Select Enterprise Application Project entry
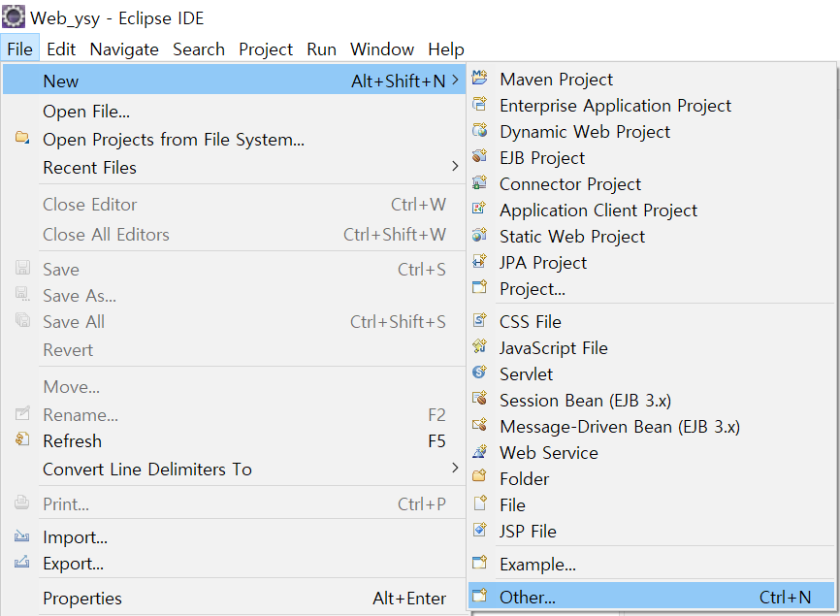Viewport: 840px width, 616px height. (x=652, y=106)
